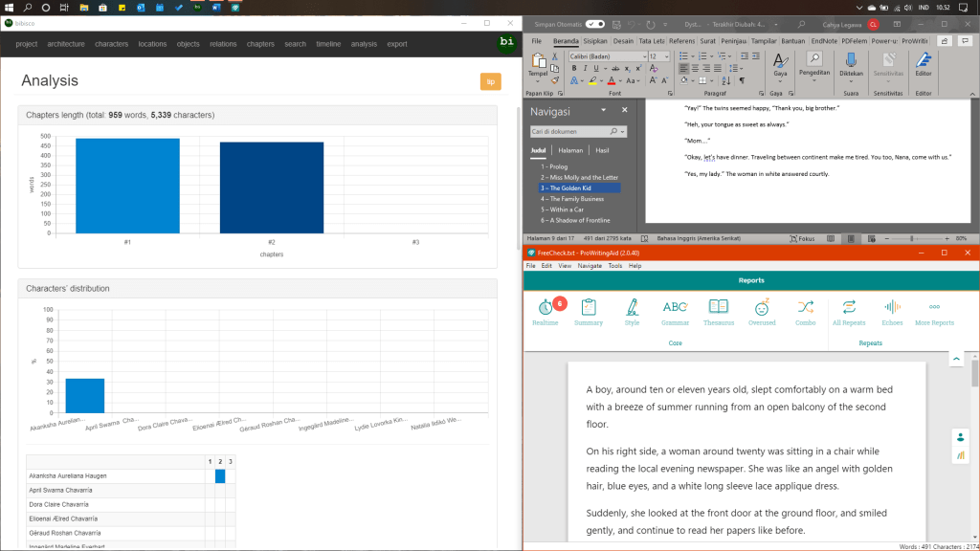The image size is (980, 551).
Task: Toggle bold formatting in Word ribbon
Action: [x=572, y=69]
